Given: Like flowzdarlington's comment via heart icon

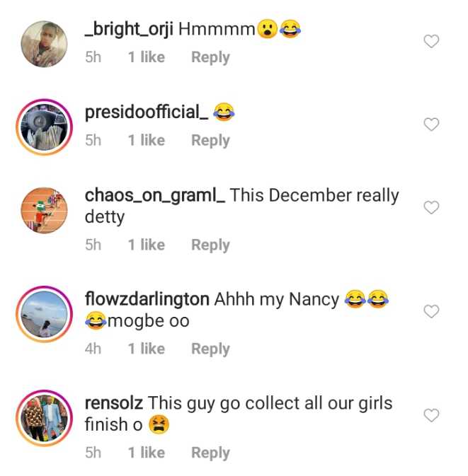Looking at the screenshot, I should point(430,311).
